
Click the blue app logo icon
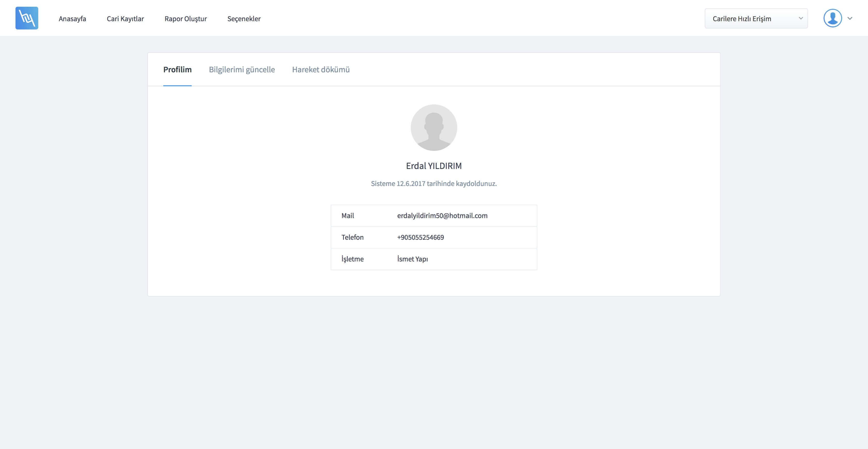click(27, 18)
